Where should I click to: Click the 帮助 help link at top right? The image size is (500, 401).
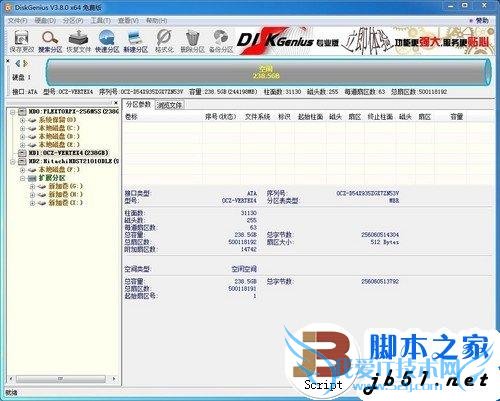479,21
